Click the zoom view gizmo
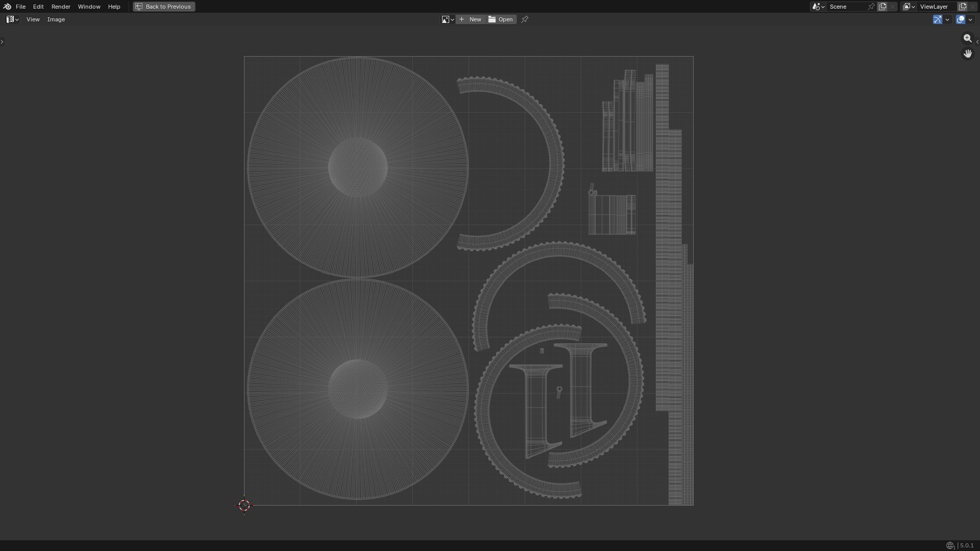980x551 pixels. [967, 38]
